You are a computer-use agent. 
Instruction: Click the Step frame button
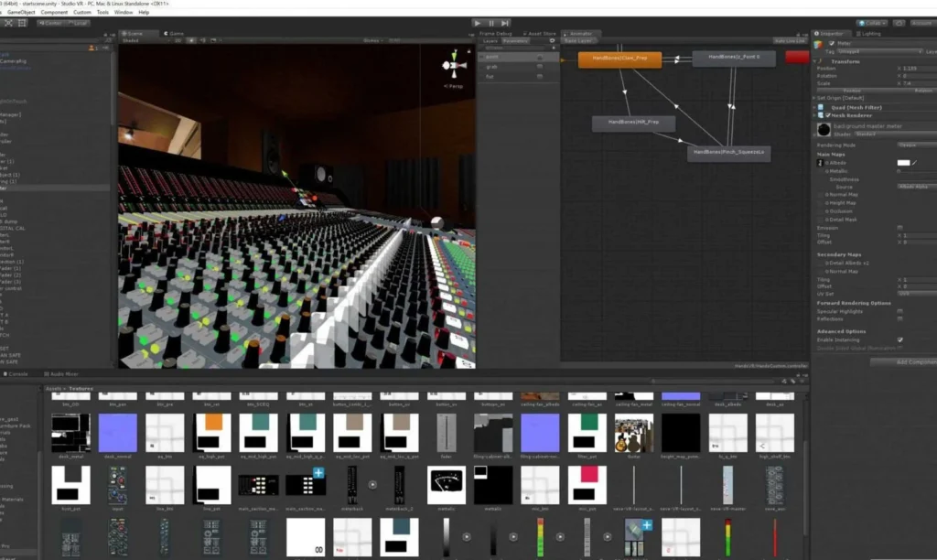click(506, 23)
